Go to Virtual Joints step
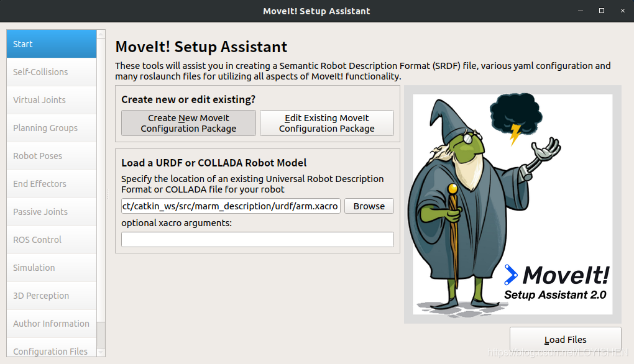Viewport: 634px width, 364px height. pyautogui.click(x=52, y=100)
